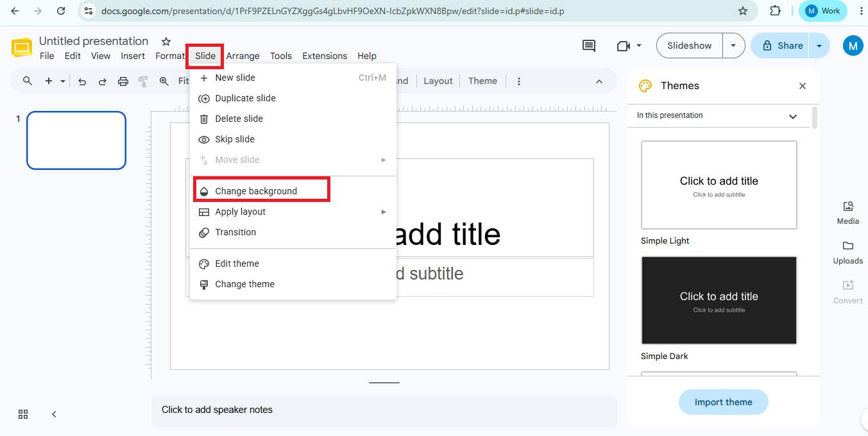Click the Google Slides home logo

pos(22,48)
